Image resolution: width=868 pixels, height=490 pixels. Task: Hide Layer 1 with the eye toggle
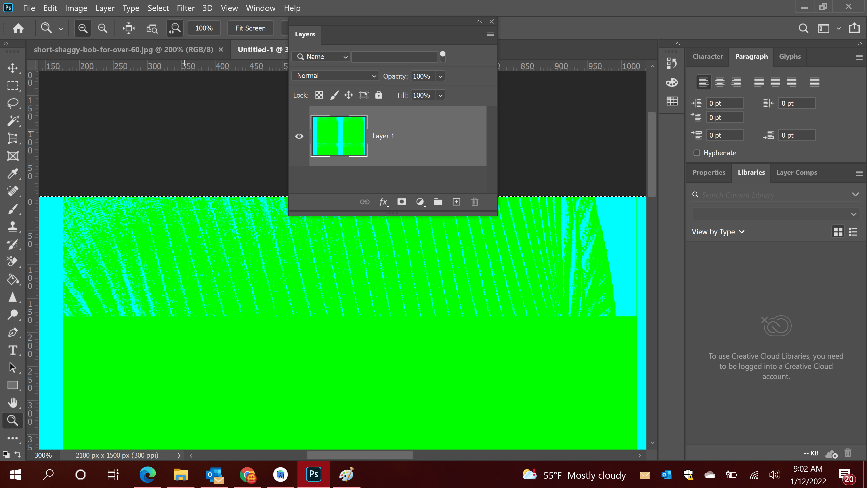299,136
